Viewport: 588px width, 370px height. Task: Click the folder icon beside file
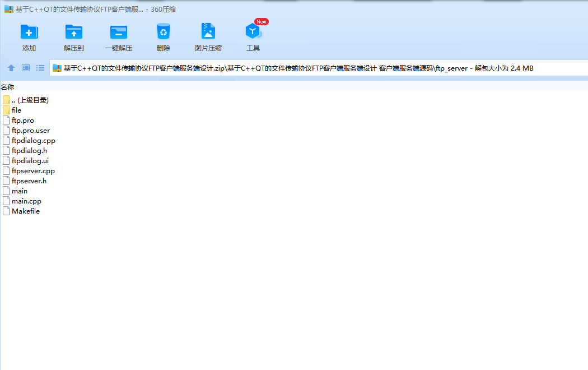(x=6, y=110)
